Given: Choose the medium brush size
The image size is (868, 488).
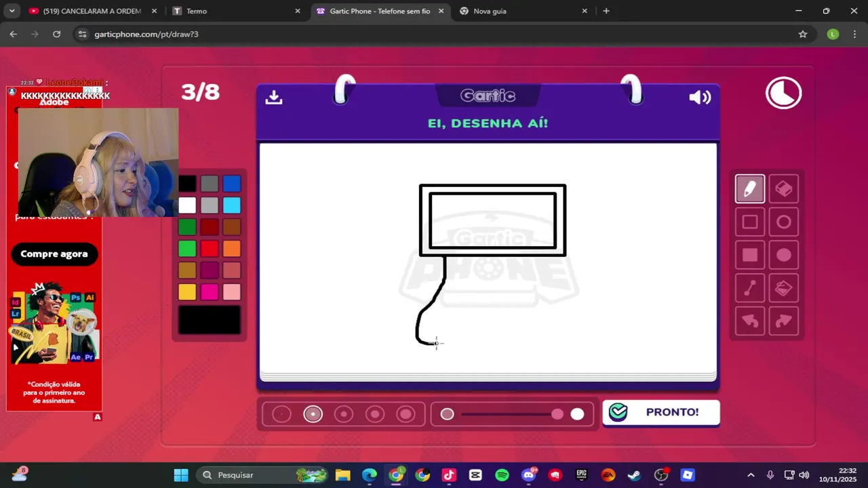Looking at the screenshot, I should 344,414.
